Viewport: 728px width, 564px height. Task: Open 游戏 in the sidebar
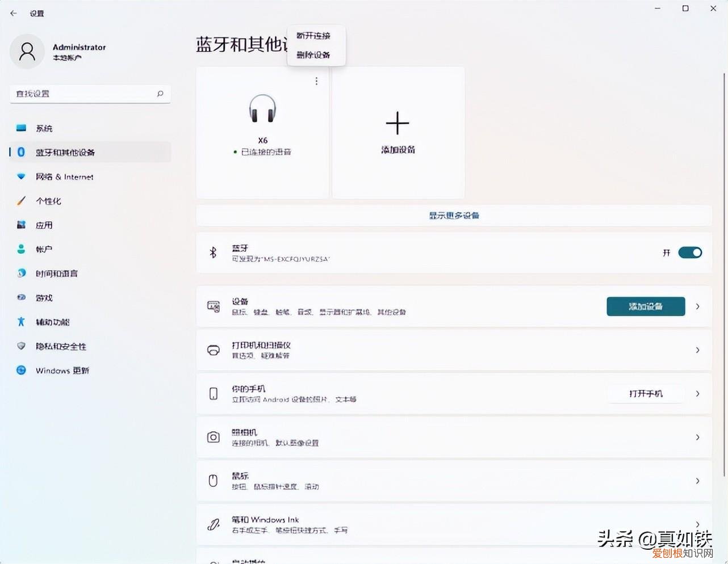pos(90,298)
